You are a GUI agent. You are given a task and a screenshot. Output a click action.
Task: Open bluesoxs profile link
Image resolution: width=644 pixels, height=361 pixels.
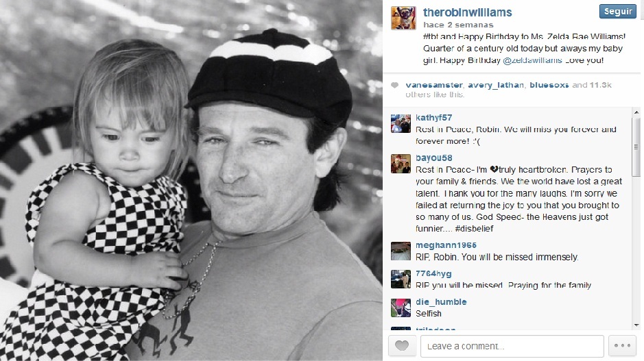(x=549, y=85)
